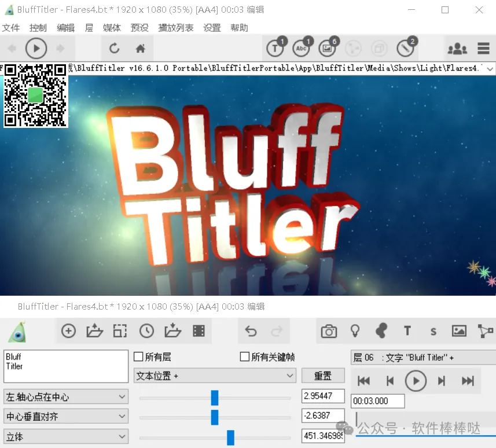496x448 pixels.
Task: Go to the next keyframe button
Action: pyautogui.click(x=442, y=381)
